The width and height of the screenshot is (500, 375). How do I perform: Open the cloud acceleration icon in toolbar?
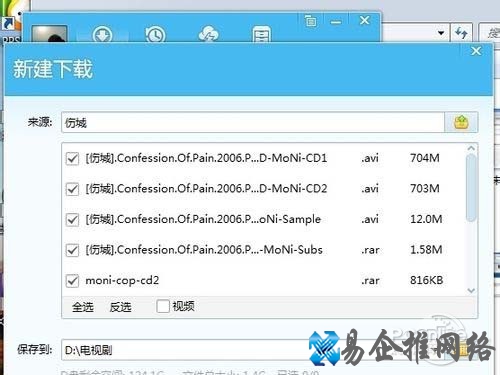[208, 34]
